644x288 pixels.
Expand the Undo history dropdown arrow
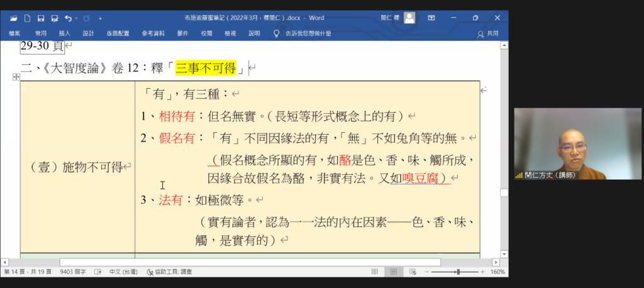point(75,18)
